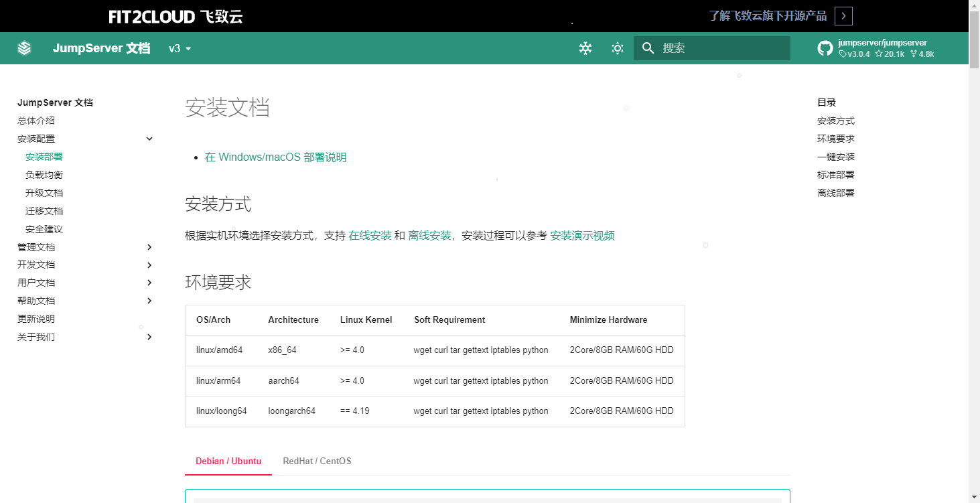Follow the 在线安装 link

click(x=370, y=236)
